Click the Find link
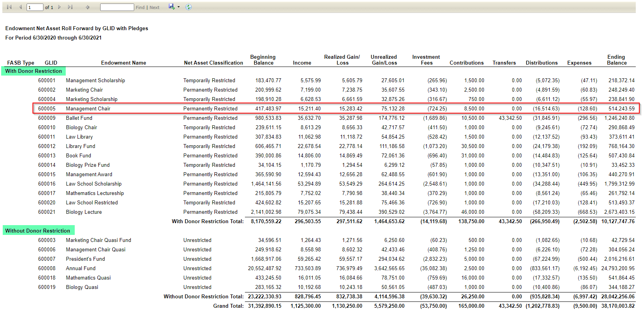The width and height of the screenshot is (644, 314). click(x=140, y=7)
